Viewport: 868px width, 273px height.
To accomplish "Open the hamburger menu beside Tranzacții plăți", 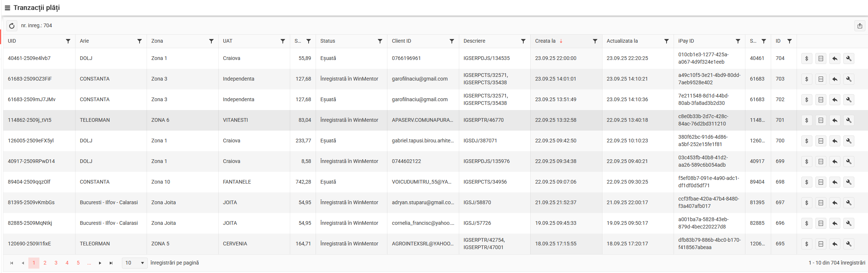I will pos(7,8).
